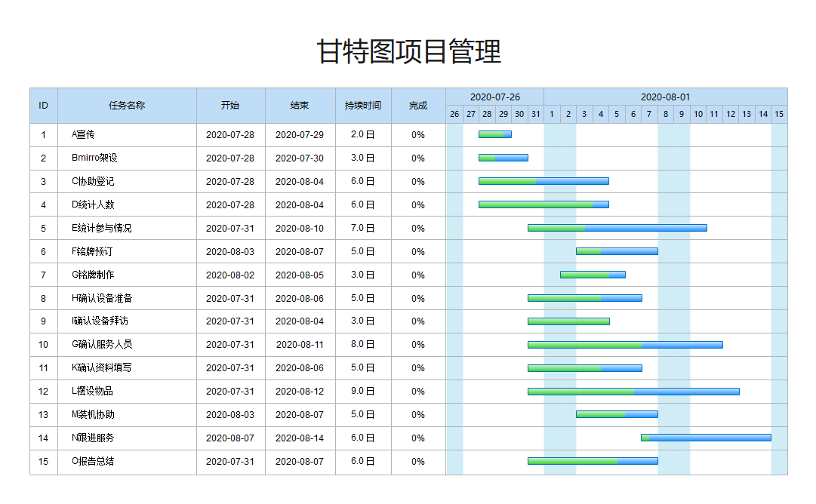
Task: Click the Gantt bar for H确认设备准备
Action: 585,298
